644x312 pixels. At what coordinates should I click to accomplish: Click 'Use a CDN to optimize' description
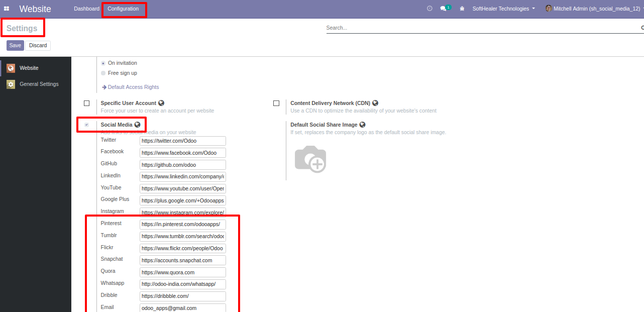(363, 111)
